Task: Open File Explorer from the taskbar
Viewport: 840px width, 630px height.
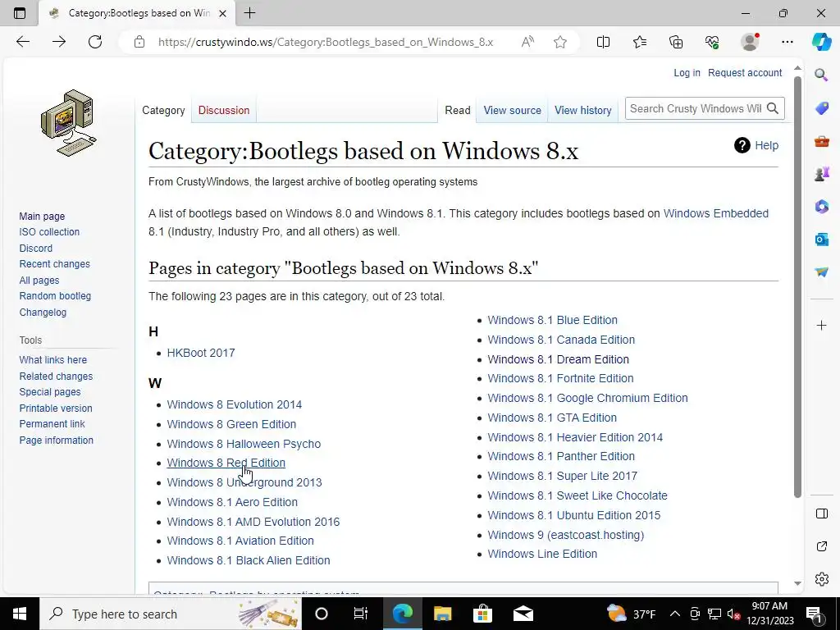Action: (x=442, y=614)
